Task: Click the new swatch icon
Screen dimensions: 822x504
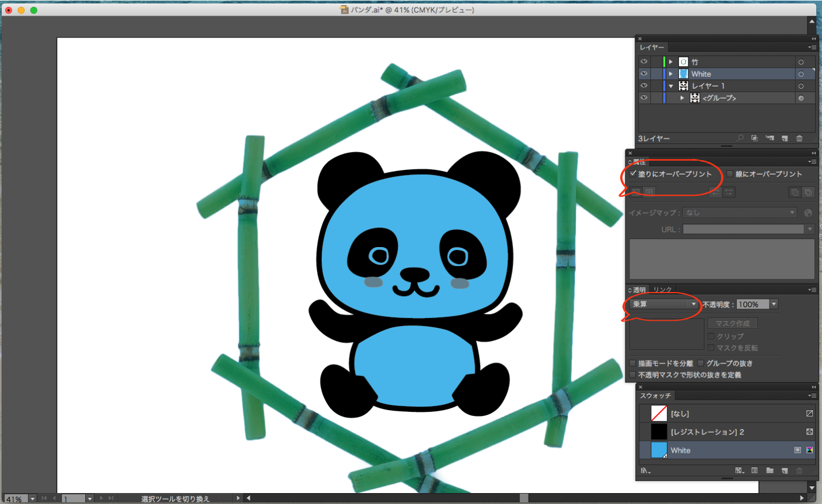Action: tap(785, 471)
